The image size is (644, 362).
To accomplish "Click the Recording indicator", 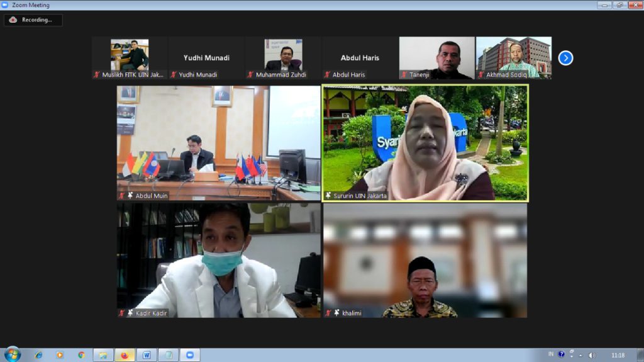I will (33, 20).
